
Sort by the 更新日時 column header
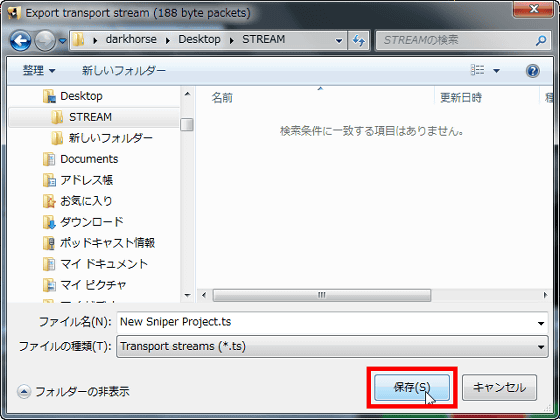pyautogui.click(x=461, y=98)
